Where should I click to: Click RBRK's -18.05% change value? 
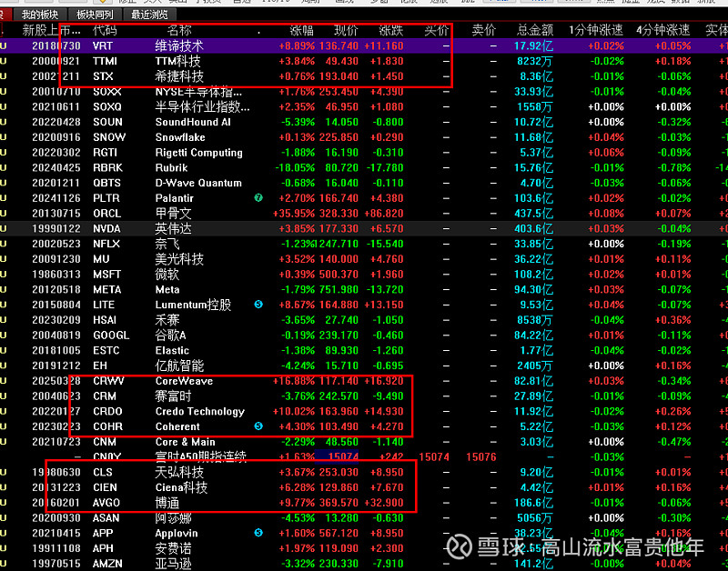click(295, 167)
